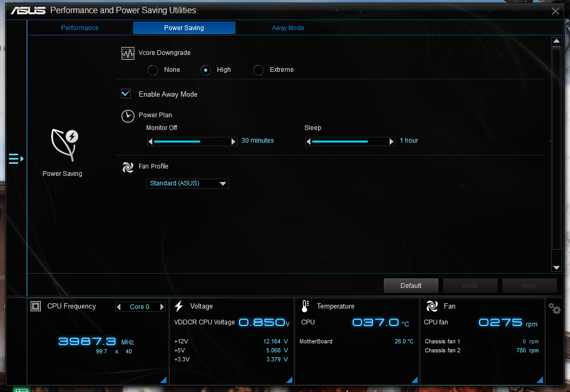The width and height of the screenshot is (570, 392).
Task: Increase Sleep time with right arrow
Action: 392,142
